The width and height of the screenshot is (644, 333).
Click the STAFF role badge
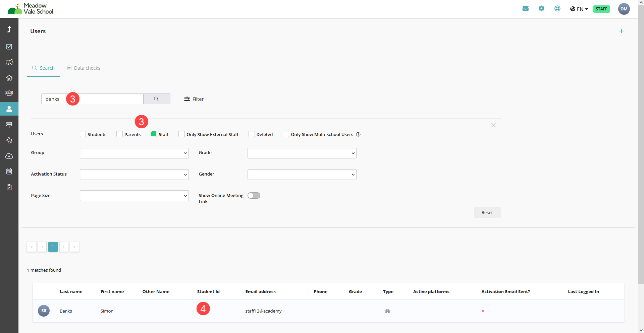[601, 9]
